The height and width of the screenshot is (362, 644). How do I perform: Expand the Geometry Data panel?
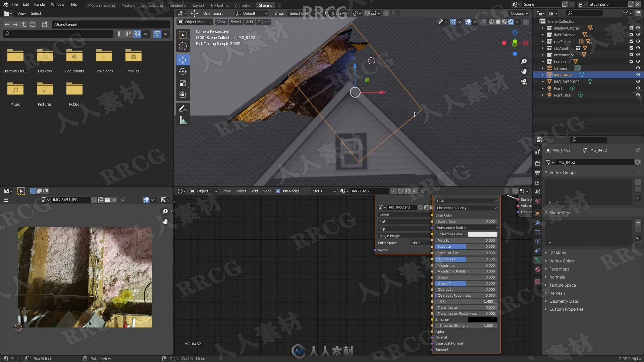563,301
